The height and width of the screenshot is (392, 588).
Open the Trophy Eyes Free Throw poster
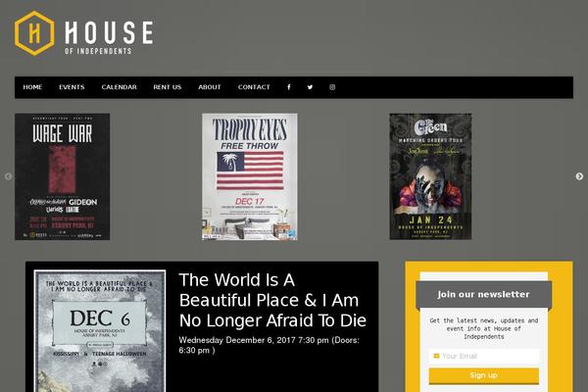point(250,176)
